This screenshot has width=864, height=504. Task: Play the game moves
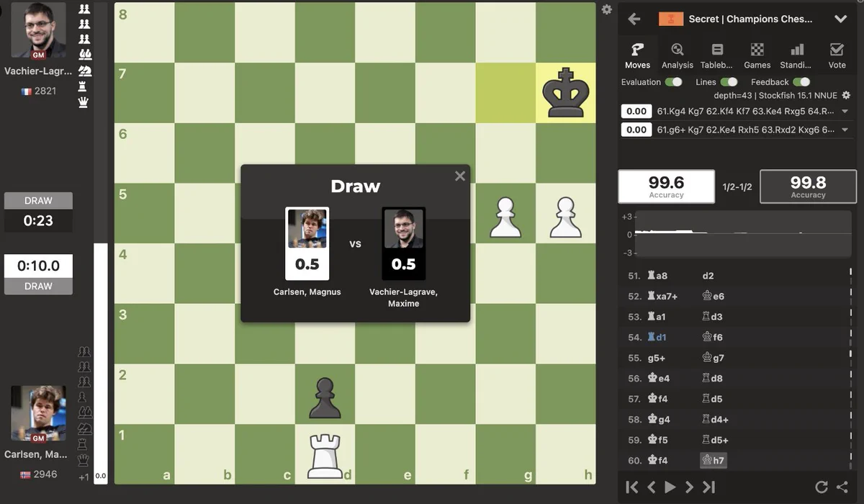[670, 487]
